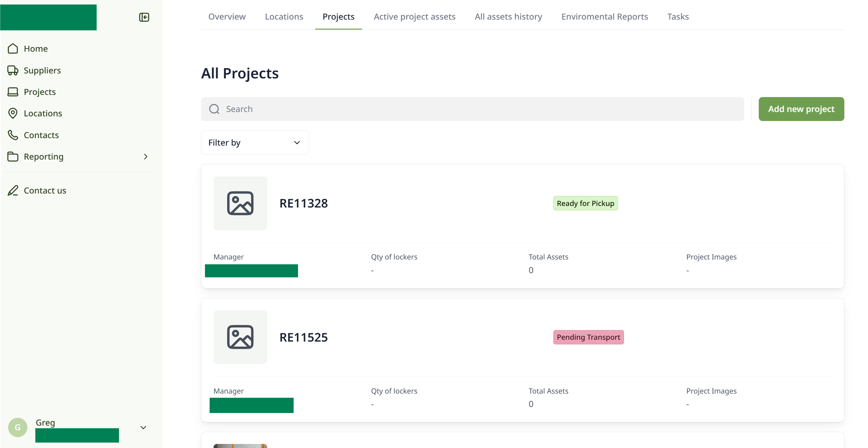Click the Locations pin icon
This screenshot has width=868, height=448.
click(13, 114)
